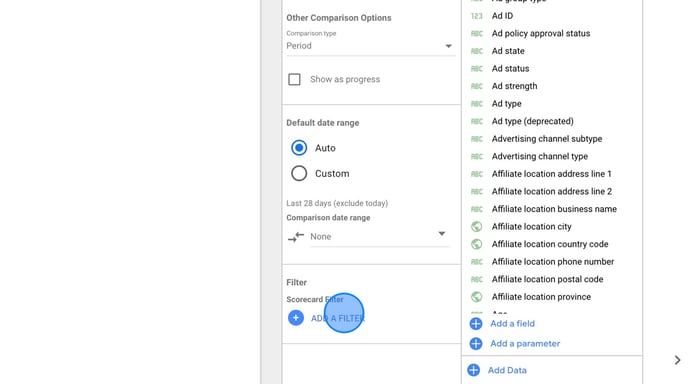The image size is (688, 384).
Task: Click plus icon next to Add Data
Action: (473, 370)
